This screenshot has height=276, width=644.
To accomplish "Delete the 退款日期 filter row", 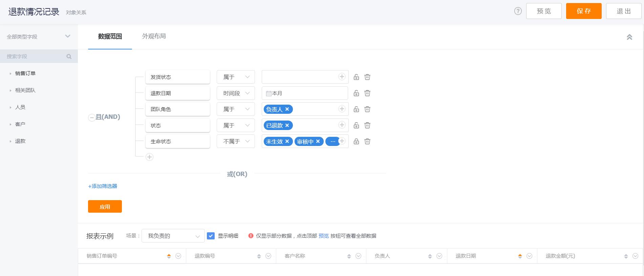I will (x=367, y=93).
